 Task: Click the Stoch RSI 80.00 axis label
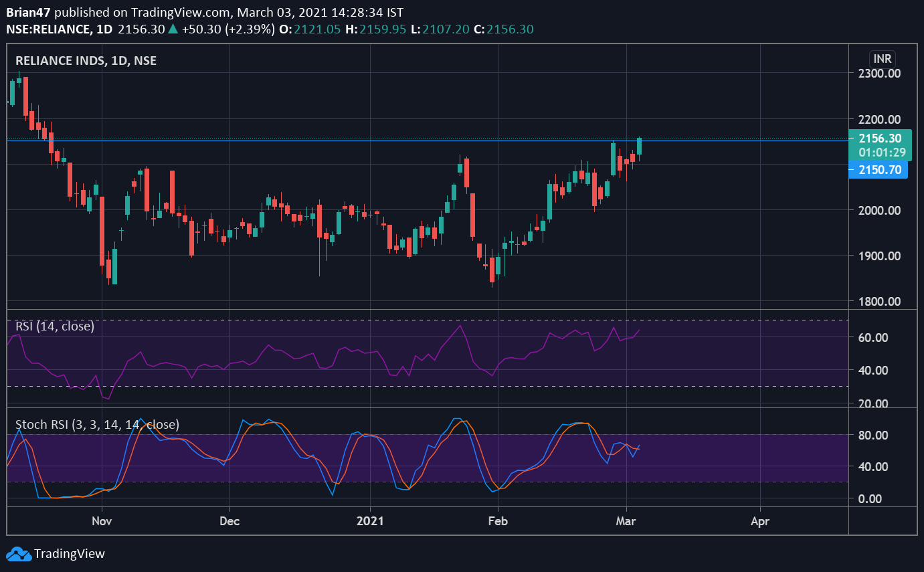pos(873,435)
